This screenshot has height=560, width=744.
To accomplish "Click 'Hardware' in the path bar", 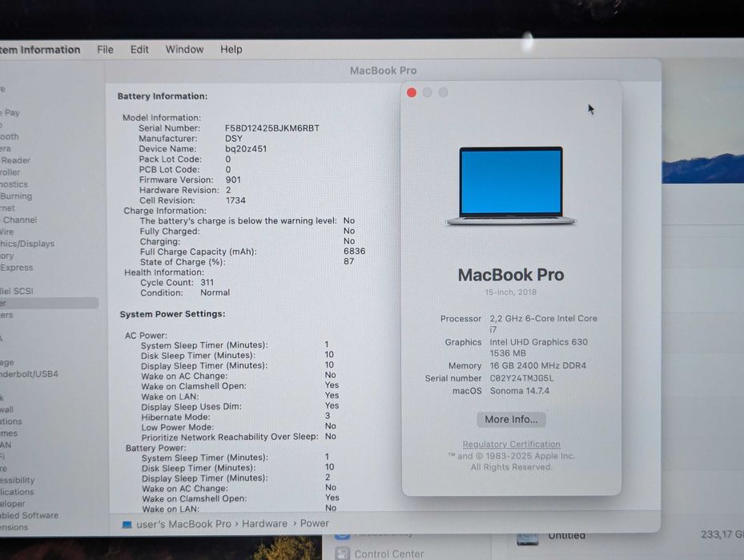I will (264, 523).
